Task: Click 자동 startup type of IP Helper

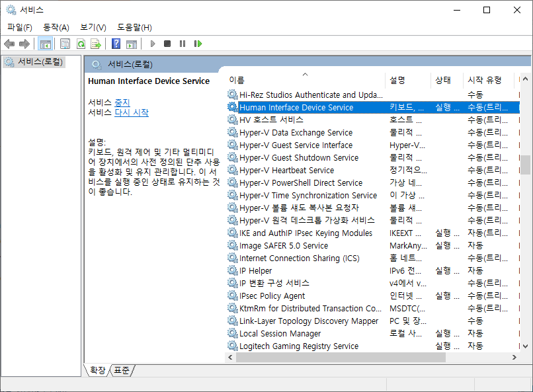Action: point(475,271)
